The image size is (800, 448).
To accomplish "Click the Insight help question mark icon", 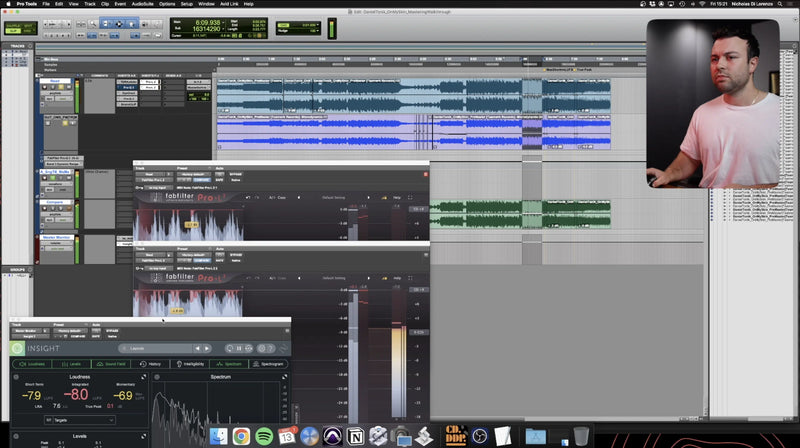I will tap(269, 348).
